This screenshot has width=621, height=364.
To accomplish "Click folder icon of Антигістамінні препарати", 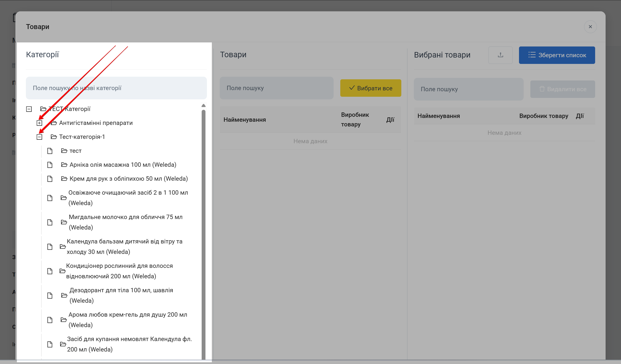I will [x=54, y=123].
